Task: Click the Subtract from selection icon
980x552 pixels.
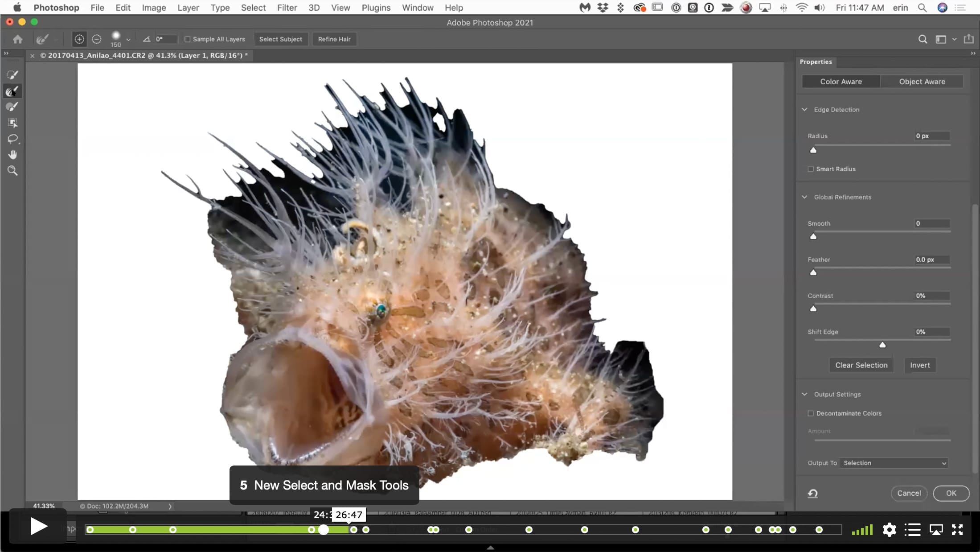Action: (x=96, y=39)
